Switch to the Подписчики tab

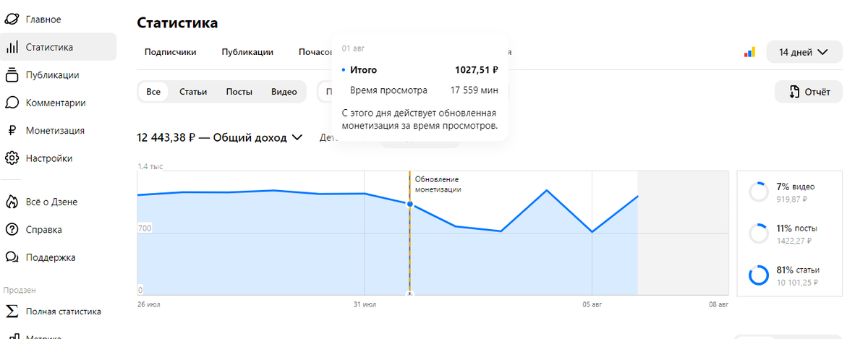[x=170, y=52]
